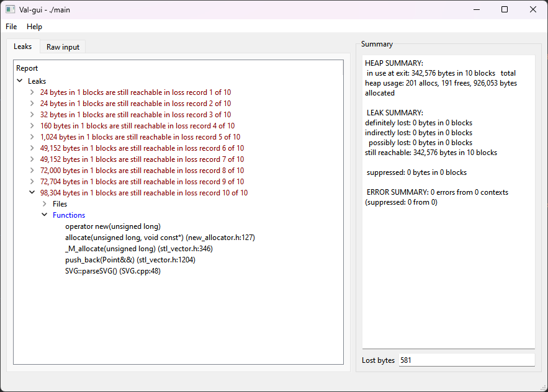Collapse the Functions node chevron

coord(45,215)
